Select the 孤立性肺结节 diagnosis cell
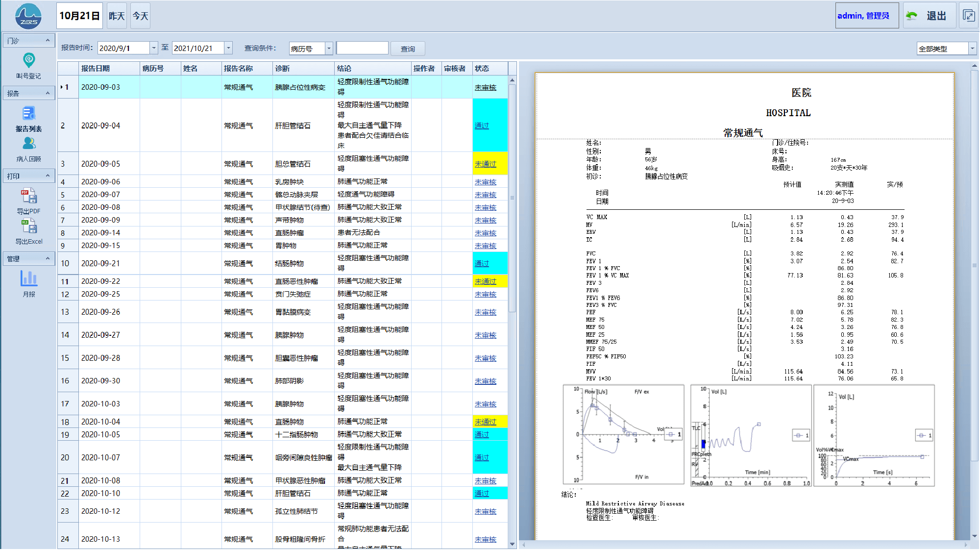The width and height of the screenshot is (980, 551). tap(303, 511)
